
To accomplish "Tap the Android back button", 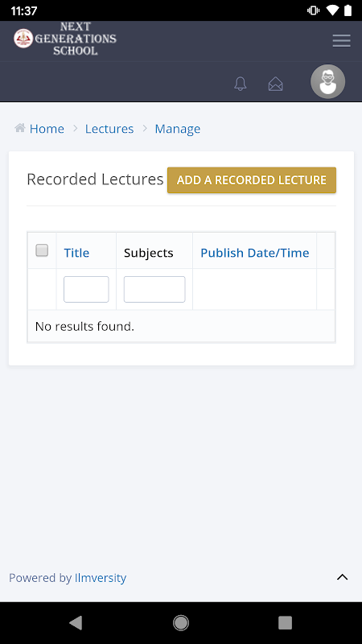I will [x=76, y=622].
